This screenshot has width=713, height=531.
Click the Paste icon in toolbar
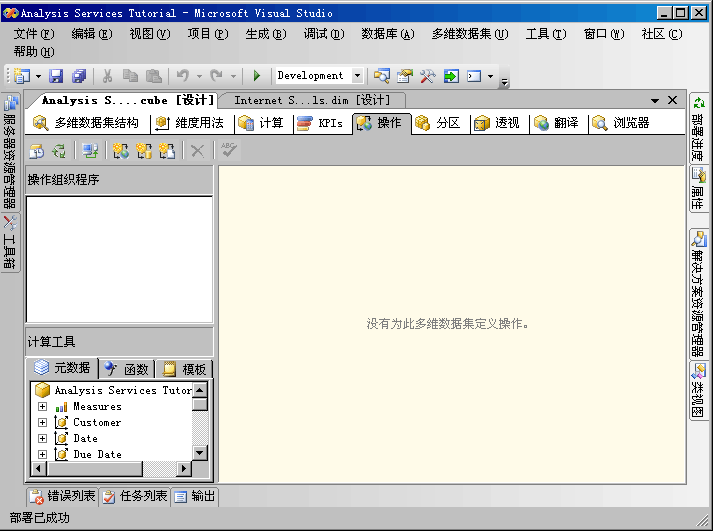click(154, 75)
